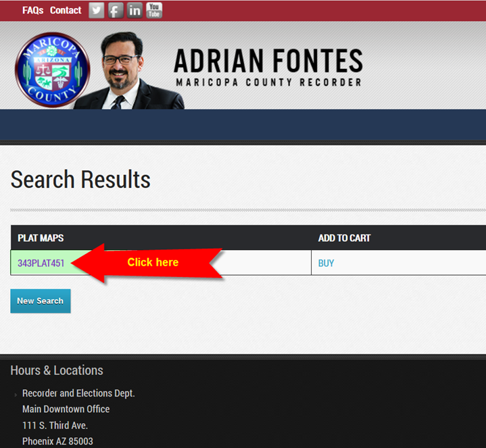Click the ADD TO CART column header
This screenshot has height=448, width=486.
(x=344, y=238)
